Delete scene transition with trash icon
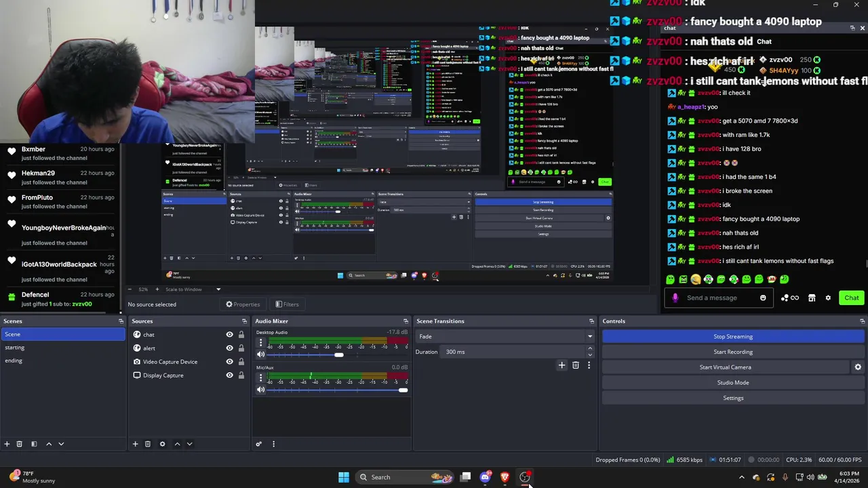 [576, 365]
